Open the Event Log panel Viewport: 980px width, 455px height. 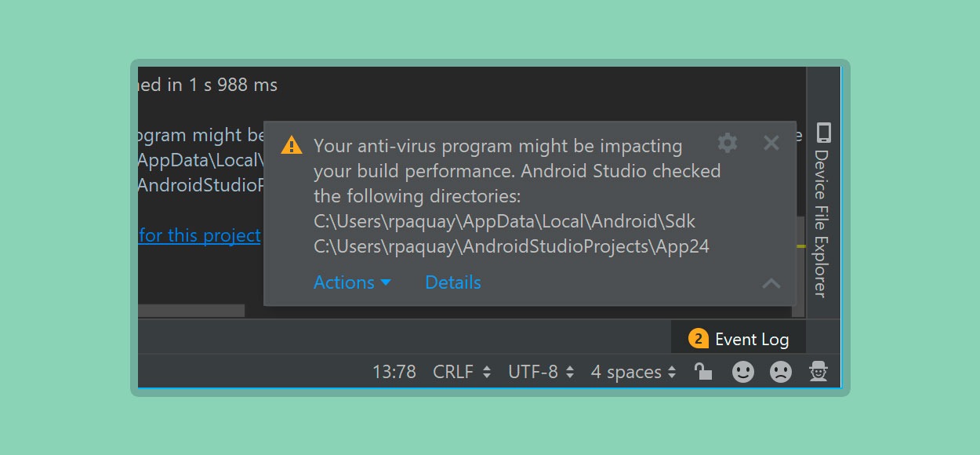coord(739,339)
